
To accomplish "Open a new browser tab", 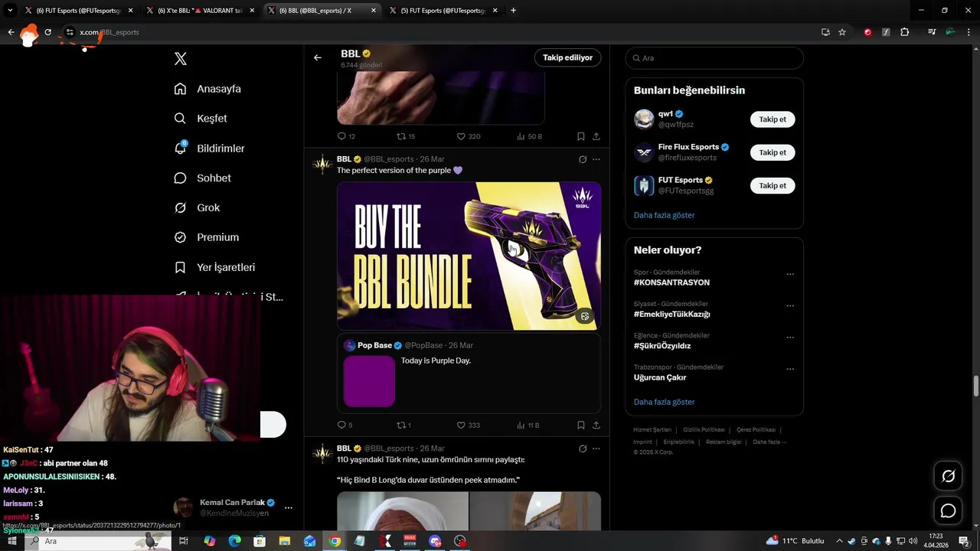I will (513, 11).
